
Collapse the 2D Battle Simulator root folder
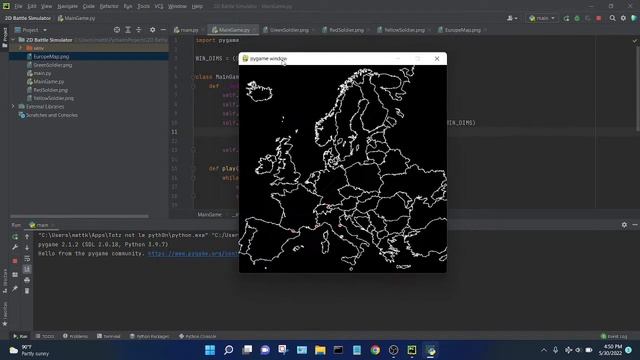coord(14,40)
